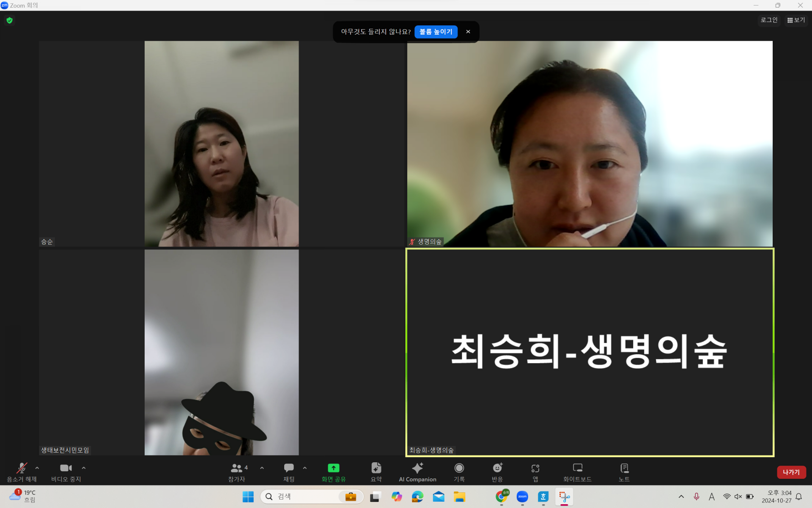Dismiss the volume notification banner
This screenshot has height=508, width=812.
468,32
